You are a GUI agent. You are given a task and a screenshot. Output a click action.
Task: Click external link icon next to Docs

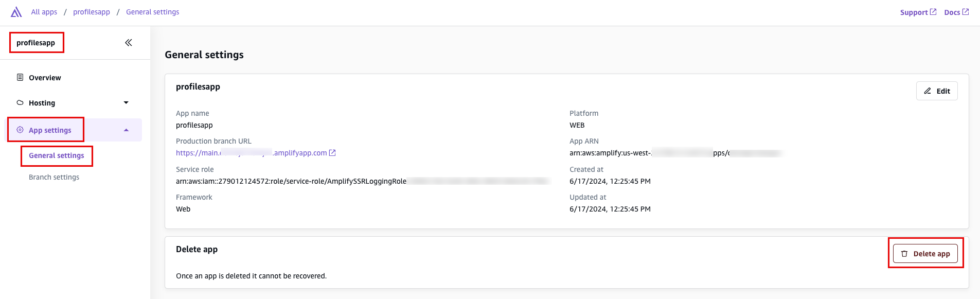(966, 12)
